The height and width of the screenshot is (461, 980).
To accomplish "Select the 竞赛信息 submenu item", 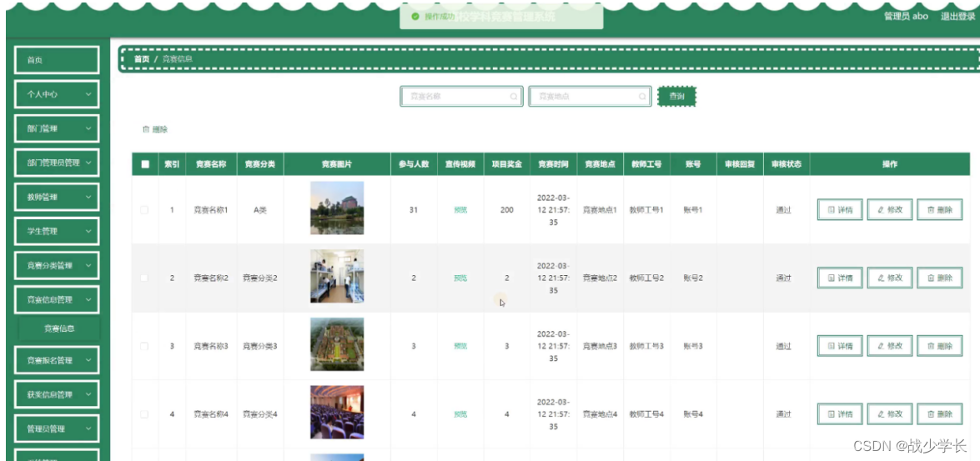I will click(59, 328).
